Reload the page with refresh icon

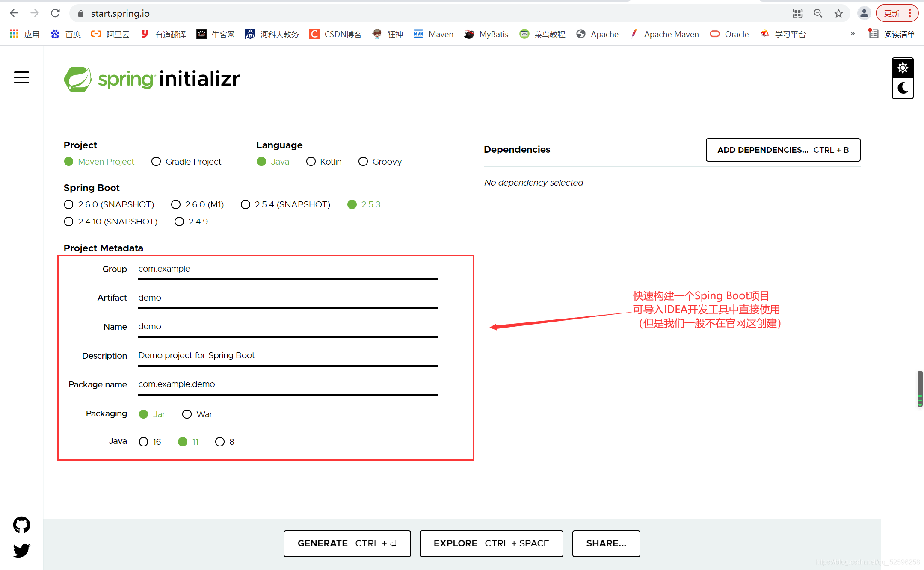click(55, 13)
